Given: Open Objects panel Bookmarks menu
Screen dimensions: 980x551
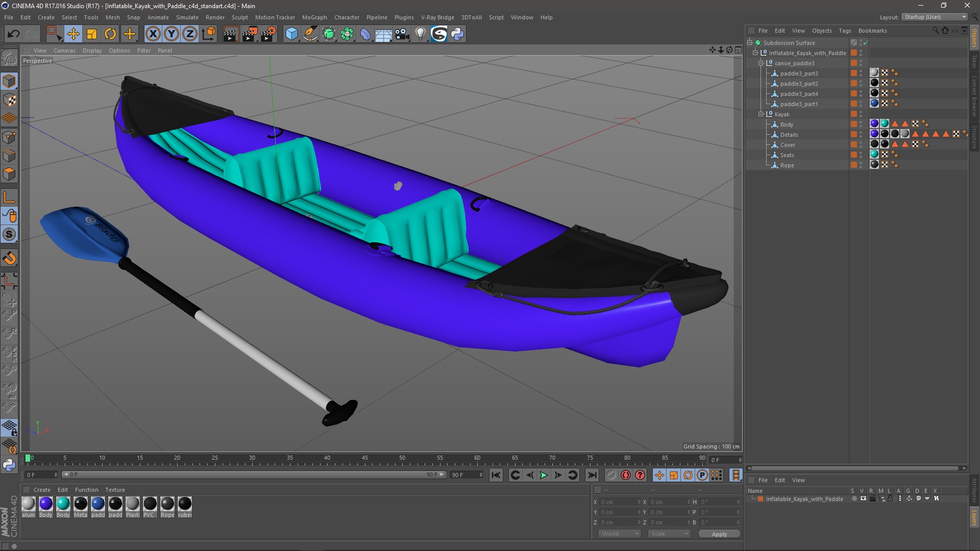Looking at the screenshot, I should pos(872,31).
